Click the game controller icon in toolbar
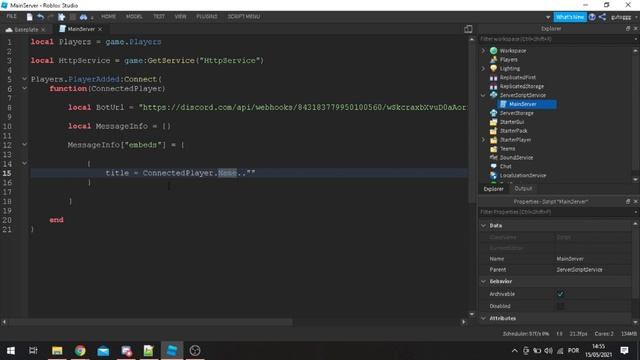The height and width of the screenshot is (360, 640). (x=83, y=17)
